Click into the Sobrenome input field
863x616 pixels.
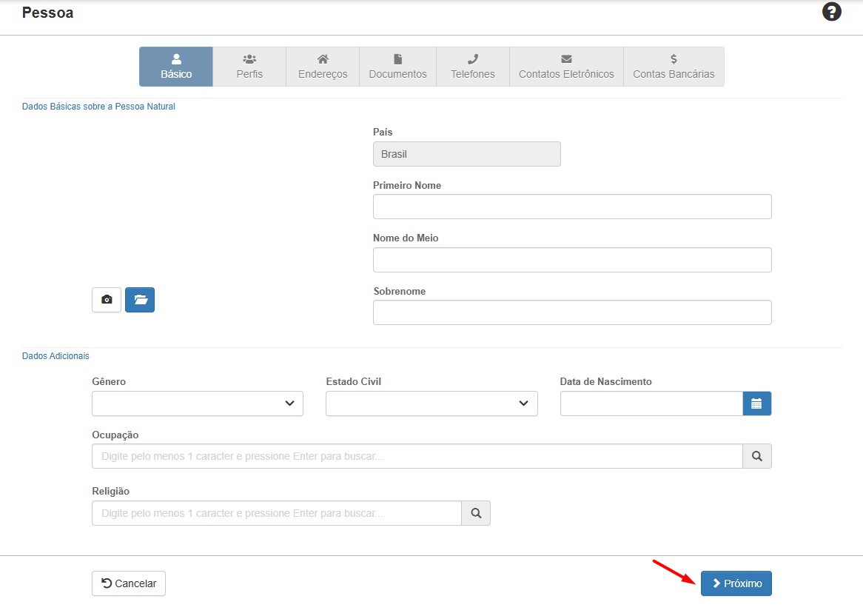pyautogui.click(x=572, y=312)
